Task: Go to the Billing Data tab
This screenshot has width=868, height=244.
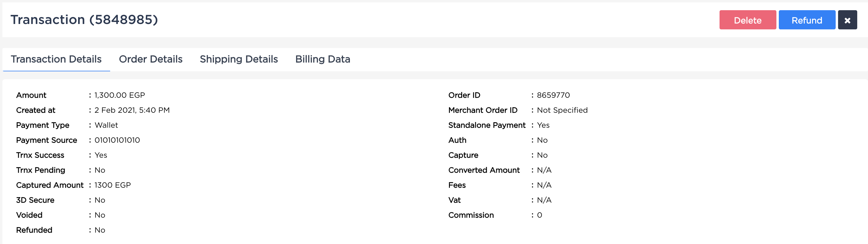Action: pyautogui.click(x=322, y=59)
